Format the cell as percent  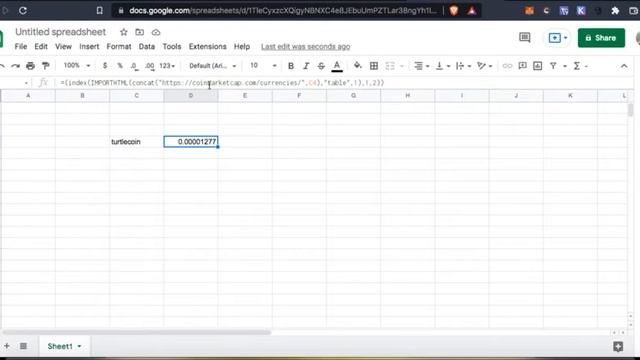120,66
